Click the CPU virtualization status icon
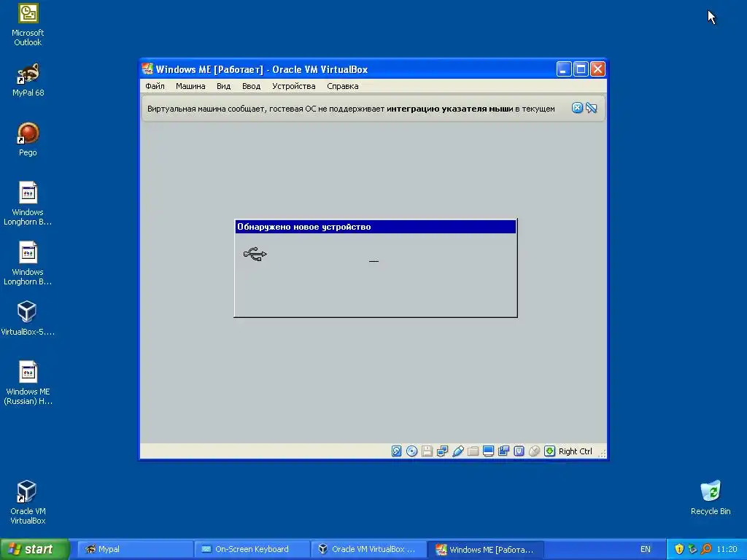The width and height of the screenshot is (747, 560). (519, 451)
